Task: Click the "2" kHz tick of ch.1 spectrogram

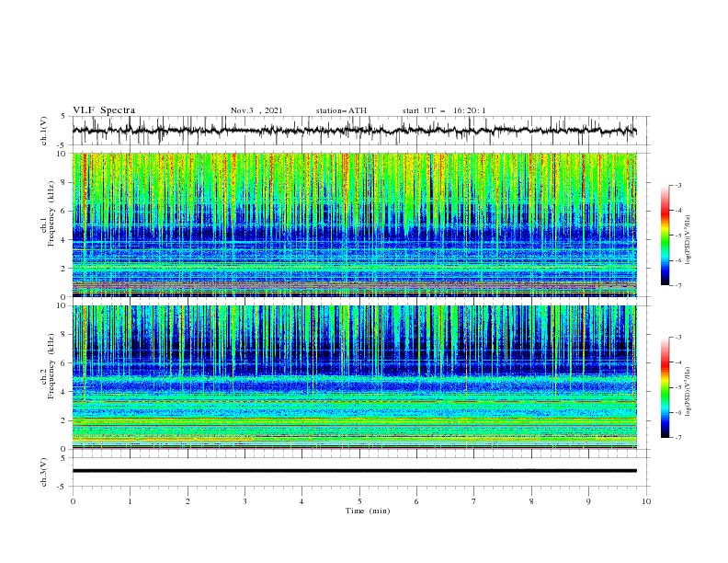Action: click(x=64, y=268)
